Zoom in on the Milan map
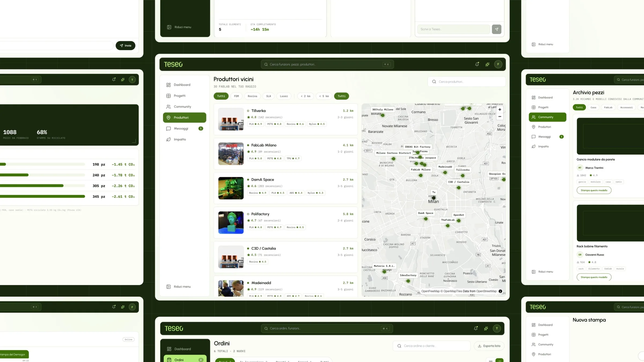 point(500,110)
